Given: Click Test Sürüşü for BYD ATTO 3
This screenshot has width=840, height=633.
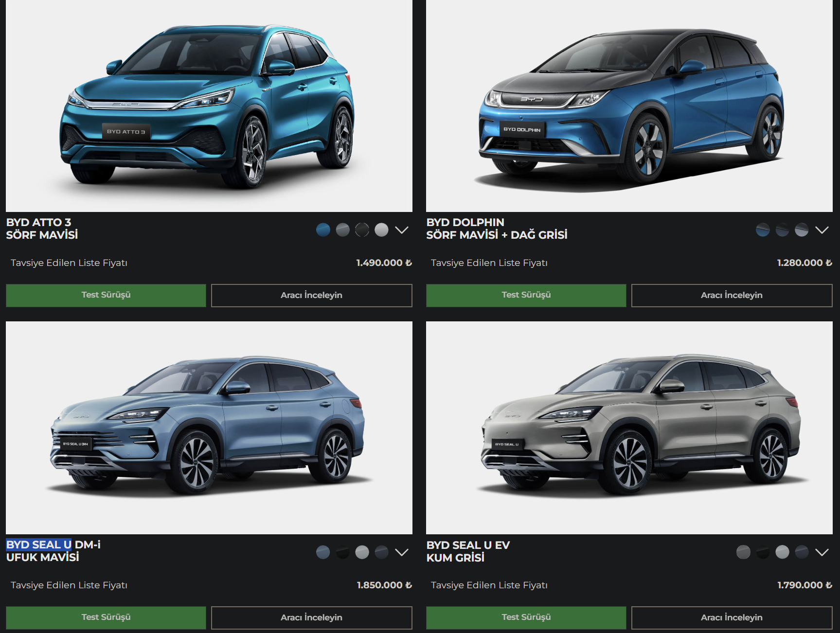Looking at the screenshot, I should coord(106,295).
